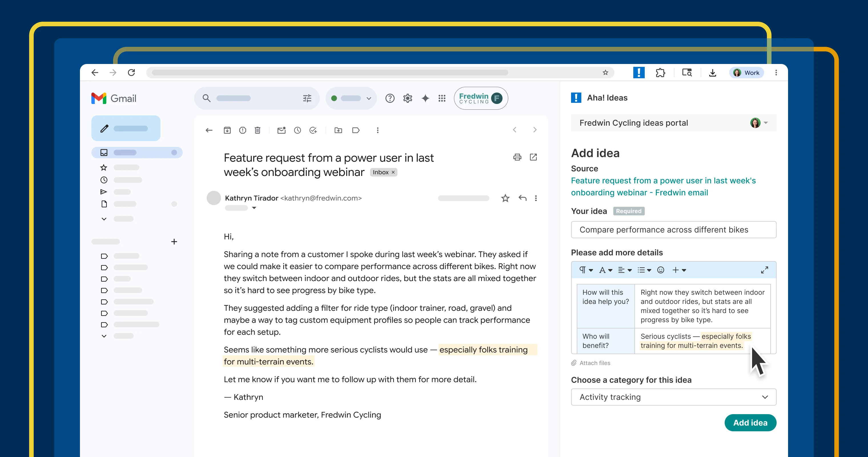
Task: Mark the conversation as unread
Action: point(281,130)
